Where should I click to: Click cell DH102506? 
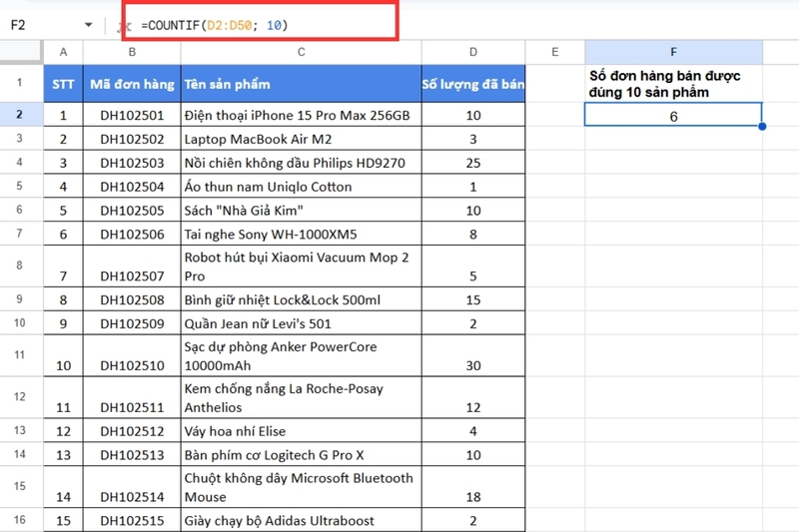pos(132,234)
